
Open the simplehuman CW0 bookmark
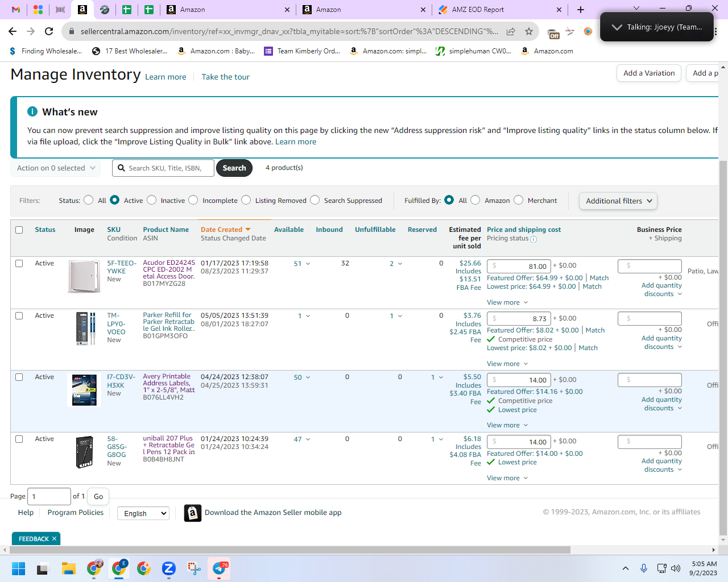473,51
